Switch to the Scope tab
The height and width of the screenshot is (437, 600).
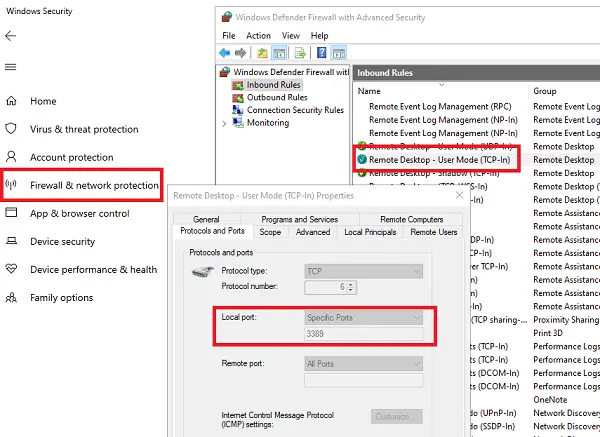pyautogui.click(x=270, y=232)
